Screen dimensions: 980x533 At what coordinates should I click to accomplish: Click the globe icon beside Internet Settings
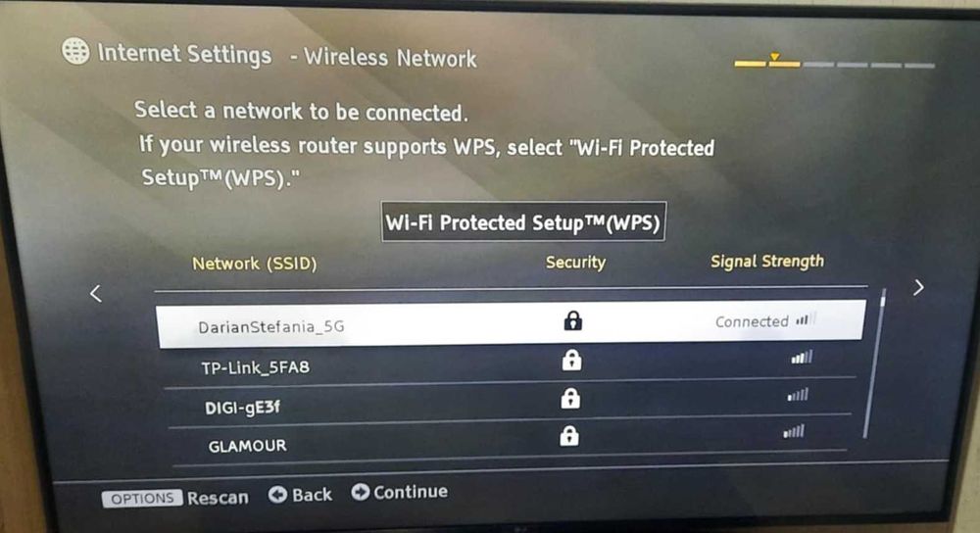pos(75,51)
